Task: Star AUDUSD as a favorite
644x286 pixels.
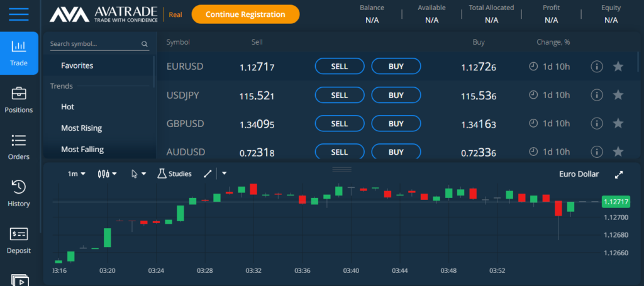Action: click(x=618, y=151)
